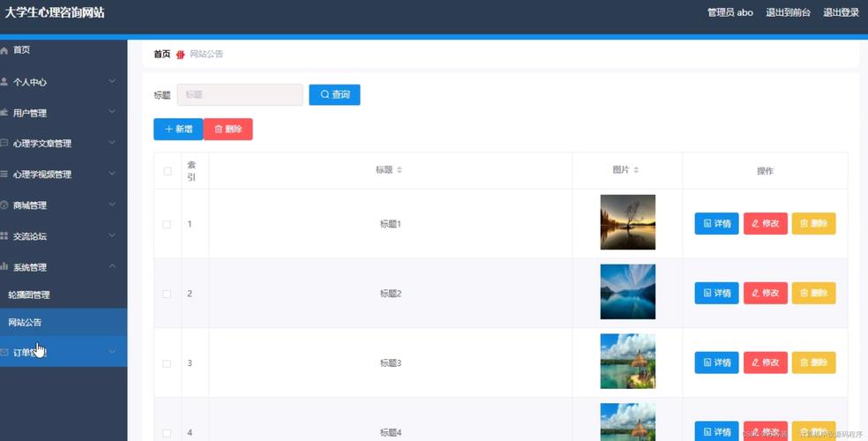Click the 系统管理 chart icon
The width and height of the screenshot is (868, 441).
tap(4, 266)
